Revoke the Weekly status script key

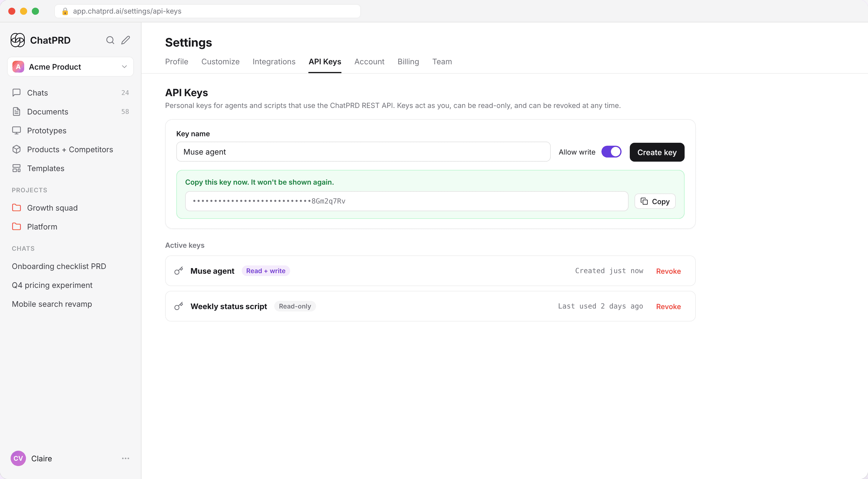pyautogui.click(x=668, y=307)
